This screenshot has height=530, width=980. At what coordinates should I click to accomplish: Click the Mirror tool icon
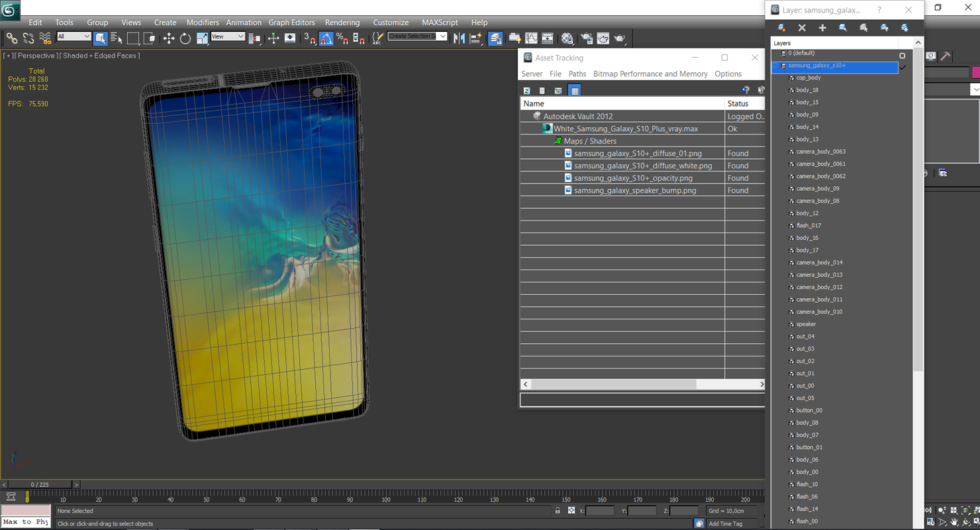pyautogui.click(x=459, y=38)
